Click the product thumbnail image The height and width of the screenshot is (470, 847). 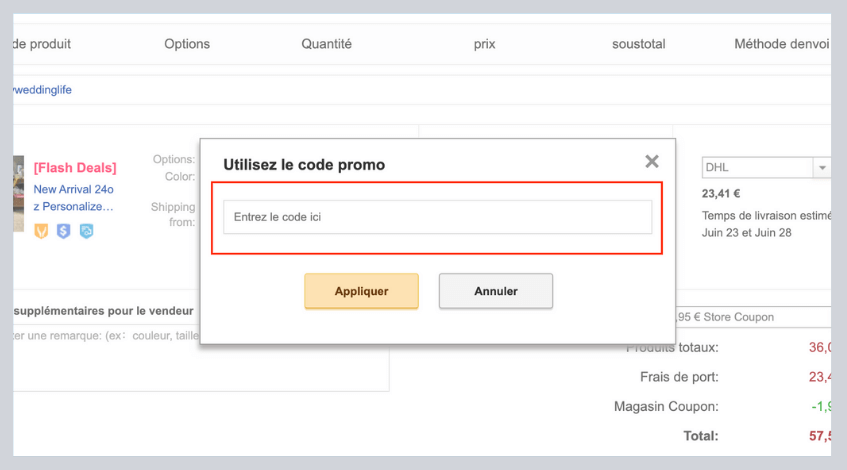point(18,194)
